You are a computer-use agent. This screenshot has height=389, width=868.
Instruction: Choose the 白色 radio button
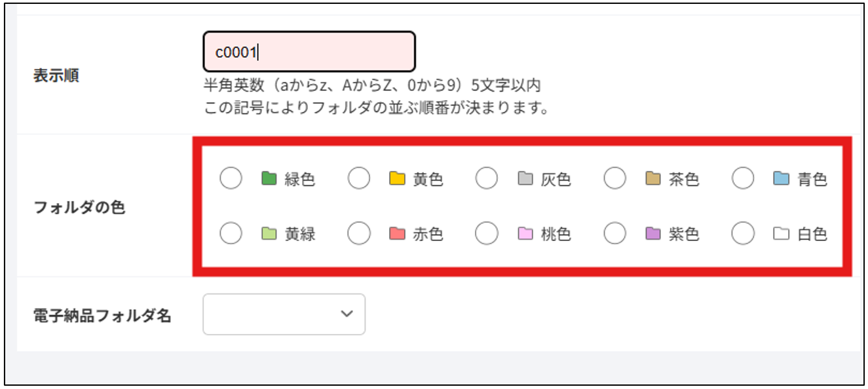[x=743, y=233]
